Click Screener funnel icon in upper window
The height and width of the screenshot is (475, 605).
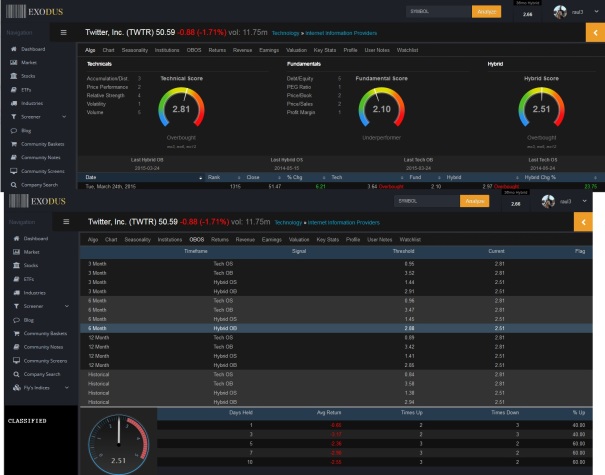click(x=14, y=117)
